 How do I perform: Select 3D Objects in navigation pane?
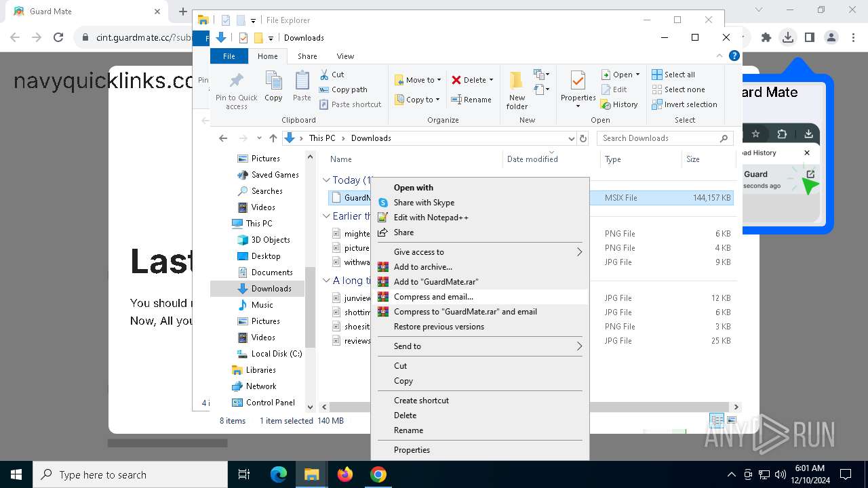264,240
